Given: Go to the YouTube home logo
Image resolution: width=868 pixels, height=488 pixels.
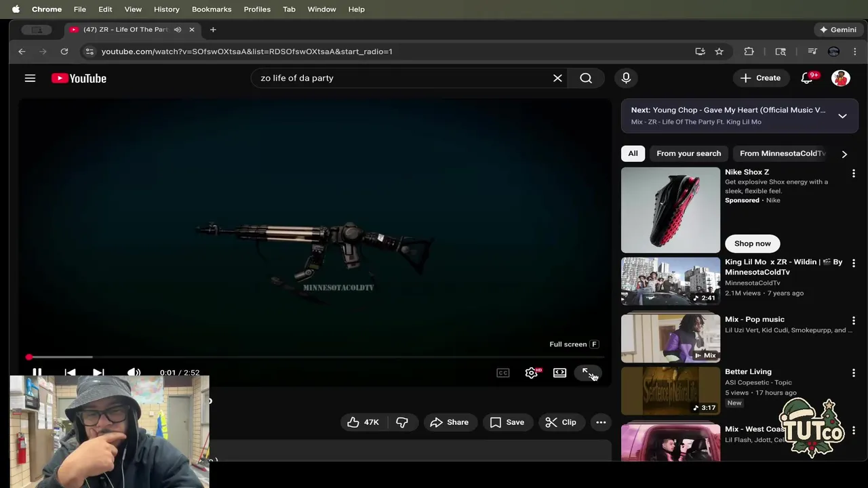Looking at the screenshot, I should [79, 78].
